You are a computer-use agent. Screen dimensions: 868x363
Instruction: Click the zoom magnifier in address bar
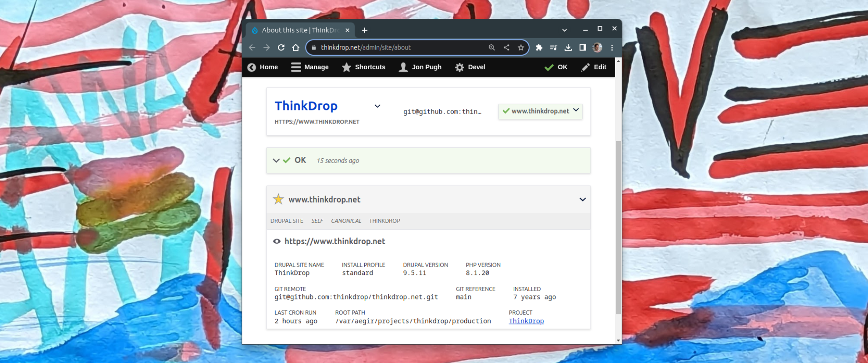492,47
